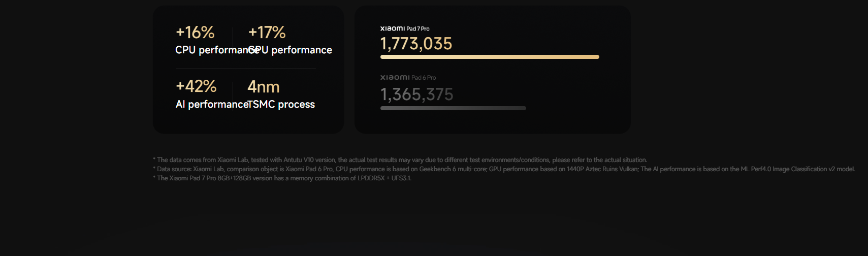Screen dimensions: 868x256
Task: Click the divider line between stat rows
Action: (245, 69)
